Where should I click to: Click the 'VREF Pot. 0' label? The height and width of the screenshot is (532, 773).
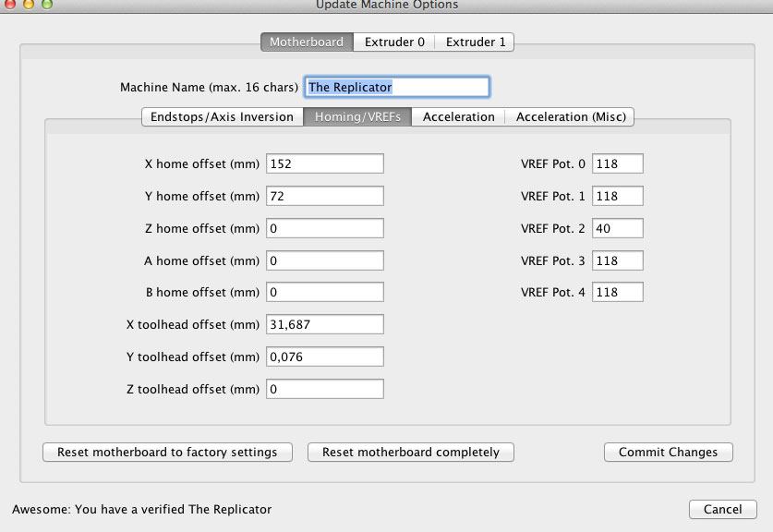552,164
